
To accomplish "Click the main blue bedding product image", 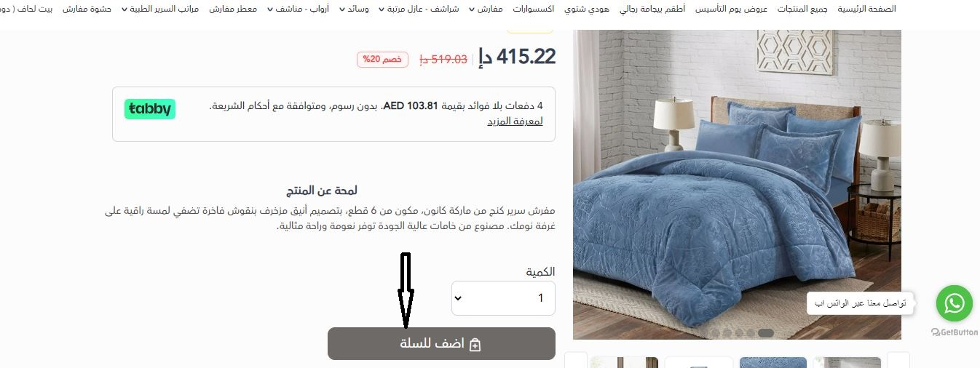I will pos(737,185).
